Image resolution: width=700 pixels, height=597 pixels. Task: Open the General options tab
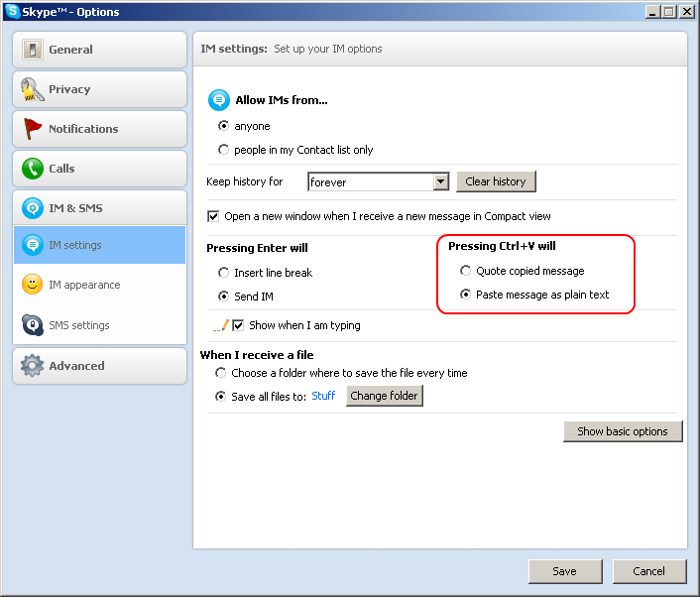[99, 50]
